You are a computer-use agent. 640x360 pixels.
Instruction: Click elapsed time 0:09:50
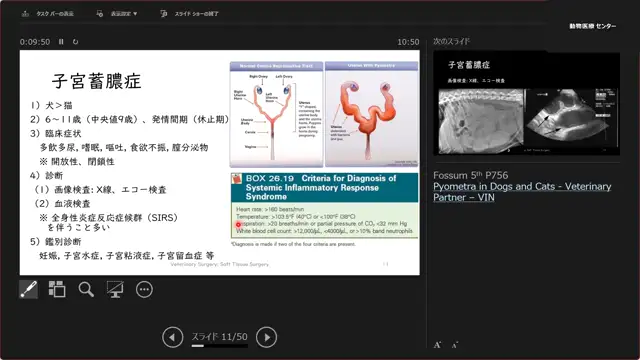(x=35, y=42)
